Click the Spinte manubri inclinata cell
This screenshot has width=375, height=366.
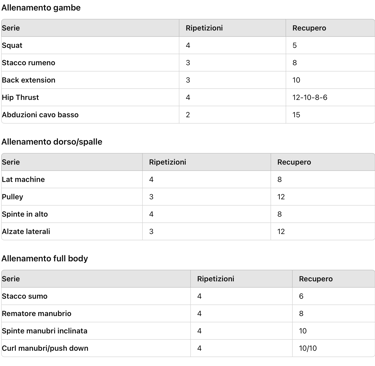[96, 331]
